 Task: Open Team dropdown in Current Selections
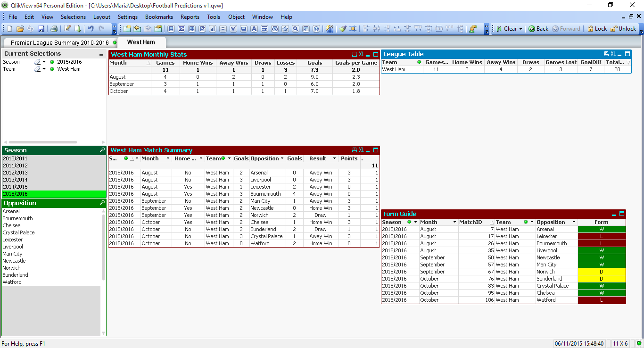(44, 69)
